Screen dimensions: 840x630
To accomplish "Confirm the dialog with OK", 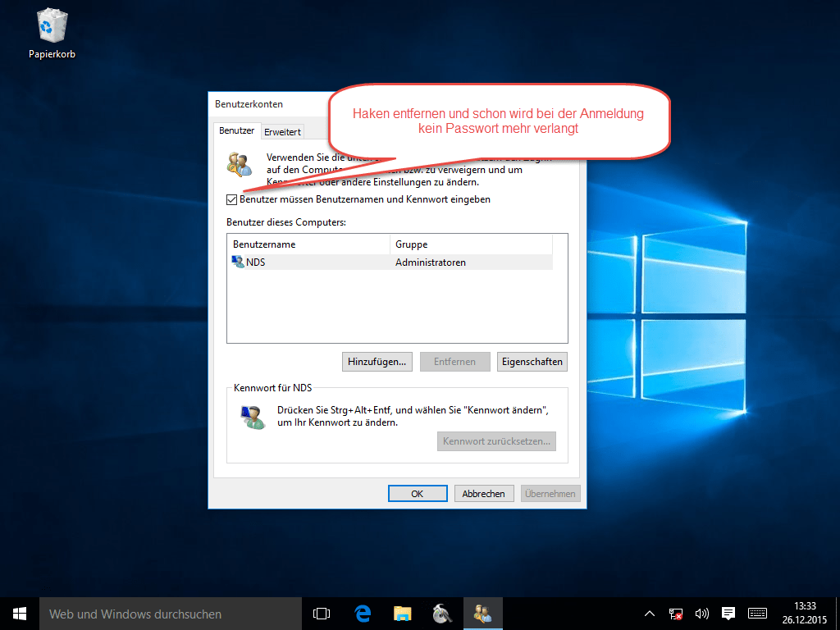I will [x=418, y=494].
